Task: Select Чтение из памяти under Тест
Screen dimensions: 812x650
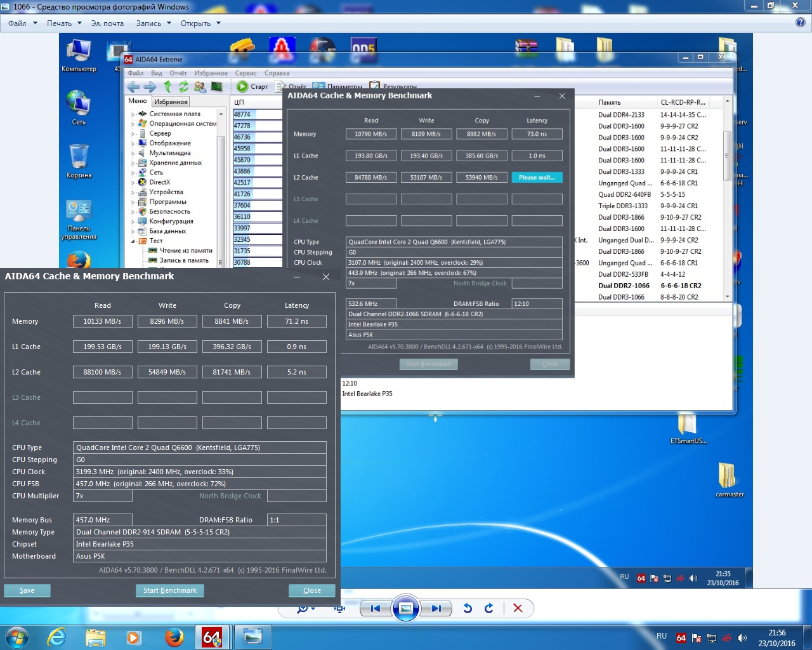Action: pyautogui.click(x=186, y=251)
